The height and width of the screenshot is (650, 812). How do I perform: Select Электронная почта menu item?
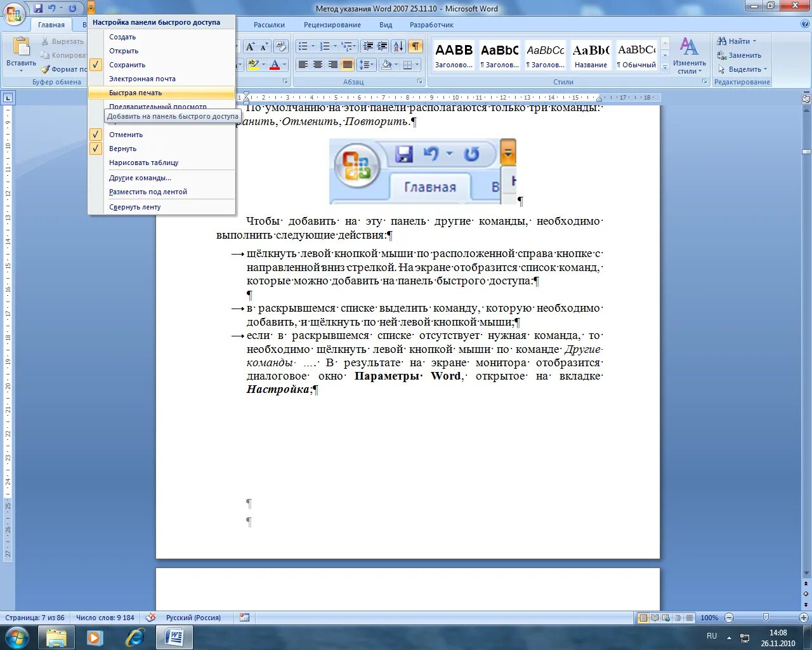[162, 79]
